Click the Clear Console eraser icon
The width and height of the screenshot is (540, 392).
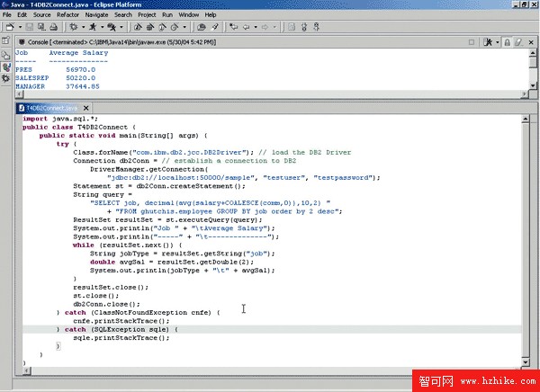518,42
